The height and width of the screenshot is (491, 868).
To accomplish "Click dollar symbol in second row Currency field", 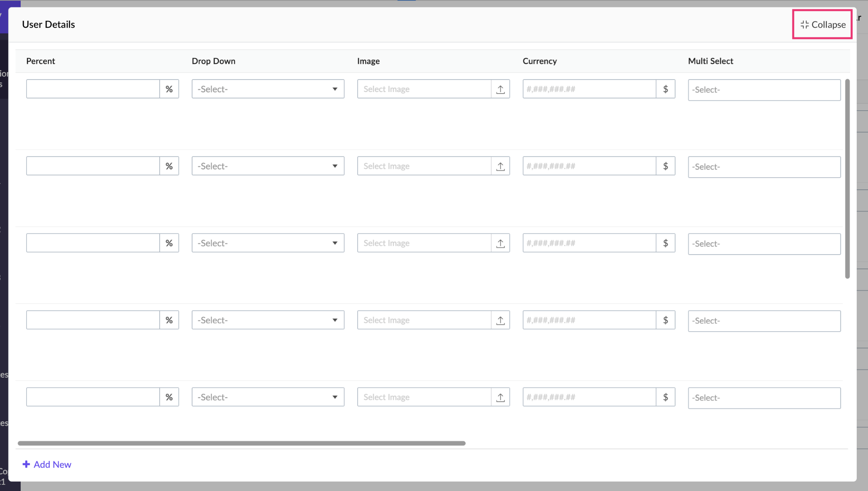I will click(x=665, y=166).
